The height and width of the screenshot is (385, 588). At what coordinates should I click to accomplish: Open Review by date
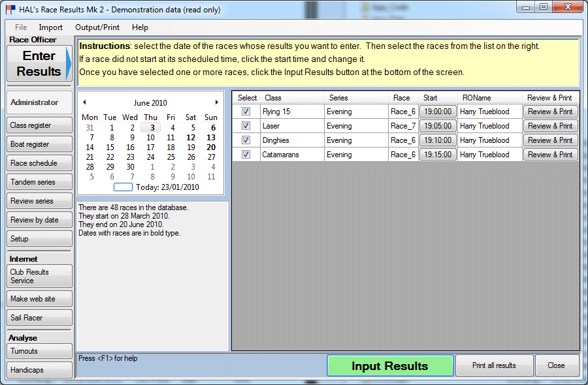click(x=39, y=220)
